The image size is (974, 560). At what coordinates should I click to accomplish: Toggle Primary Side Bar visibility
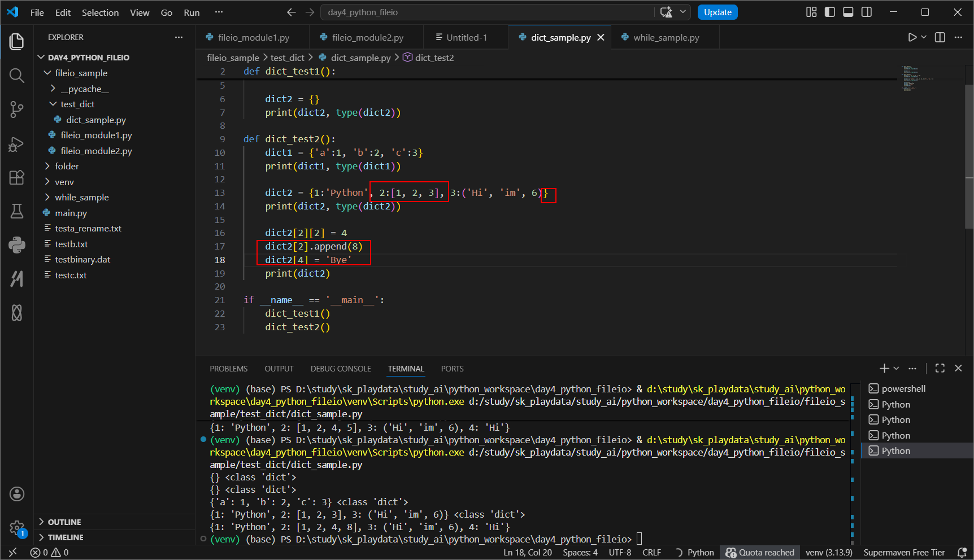[830, 12]
